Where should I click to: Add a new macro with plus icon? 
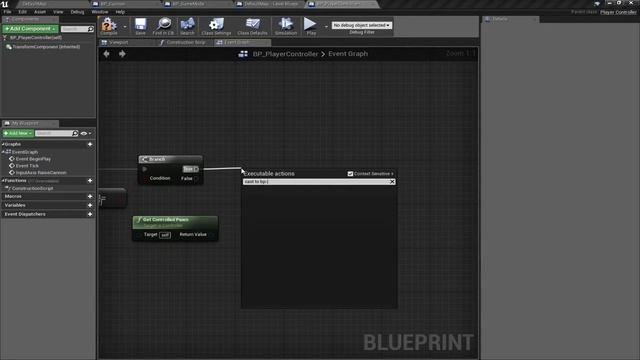click(x=90, y=196)
